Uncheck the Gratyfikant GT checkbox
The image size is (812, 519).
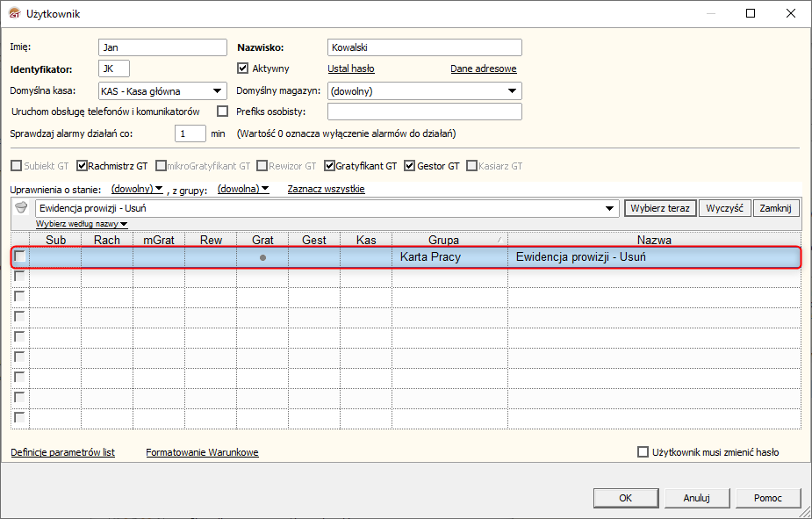329,166
